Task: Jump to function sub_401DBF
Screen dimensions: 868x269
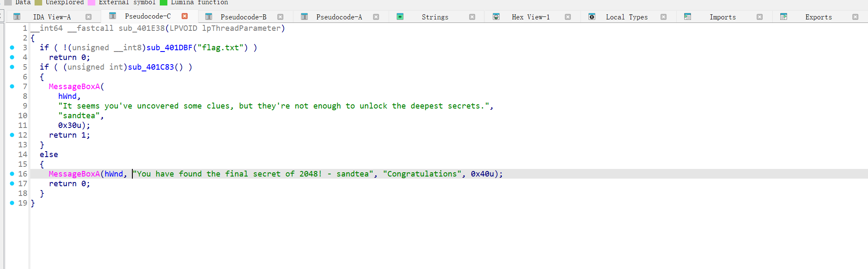Action: coord(169,48)
